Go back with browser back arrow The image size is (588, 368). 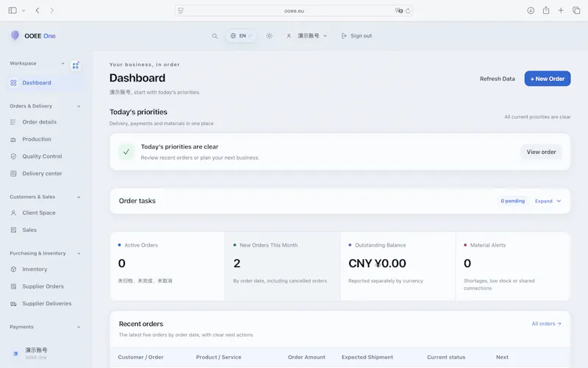coord(37,10)
